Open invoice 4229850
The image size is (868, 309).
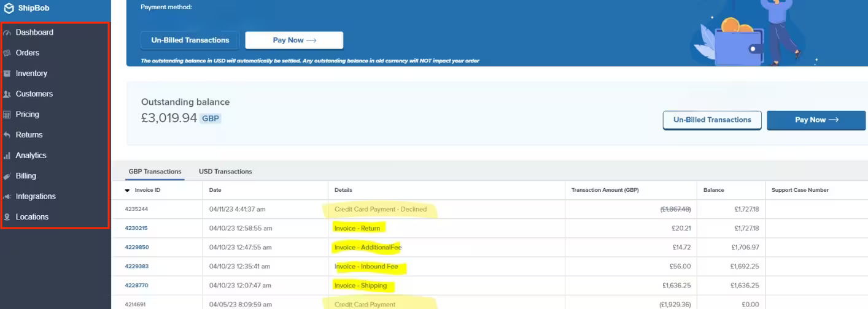coord(136,247)
